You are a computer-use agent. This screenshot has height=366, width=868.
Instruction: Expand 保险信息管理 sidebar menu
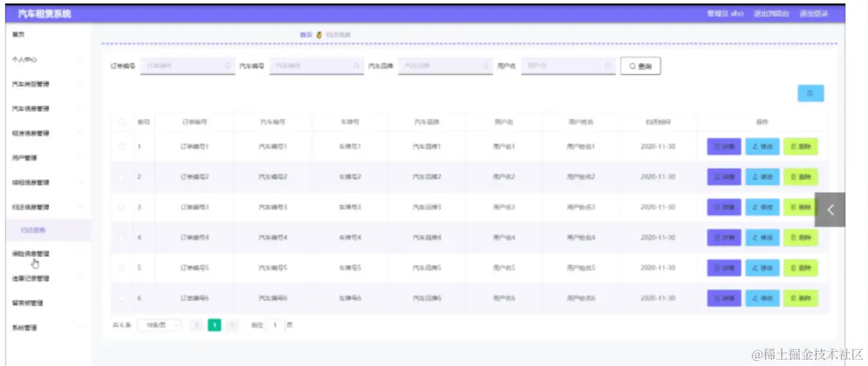point(48,253)
